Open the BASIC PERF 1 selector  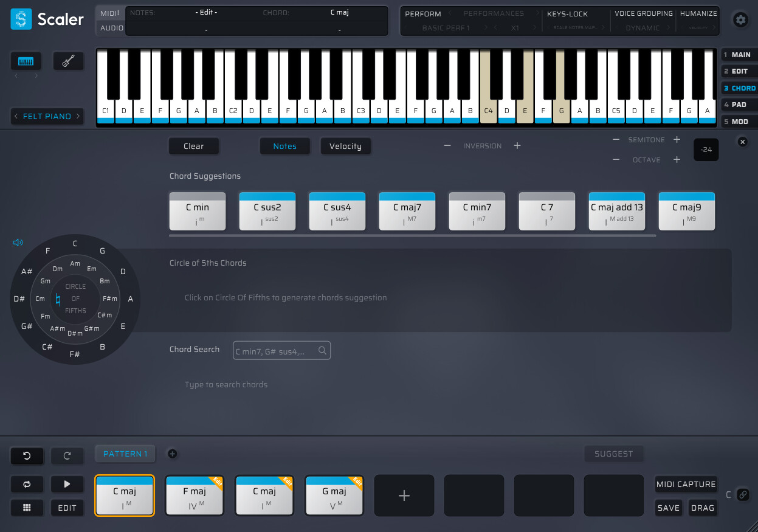(446, 28)
